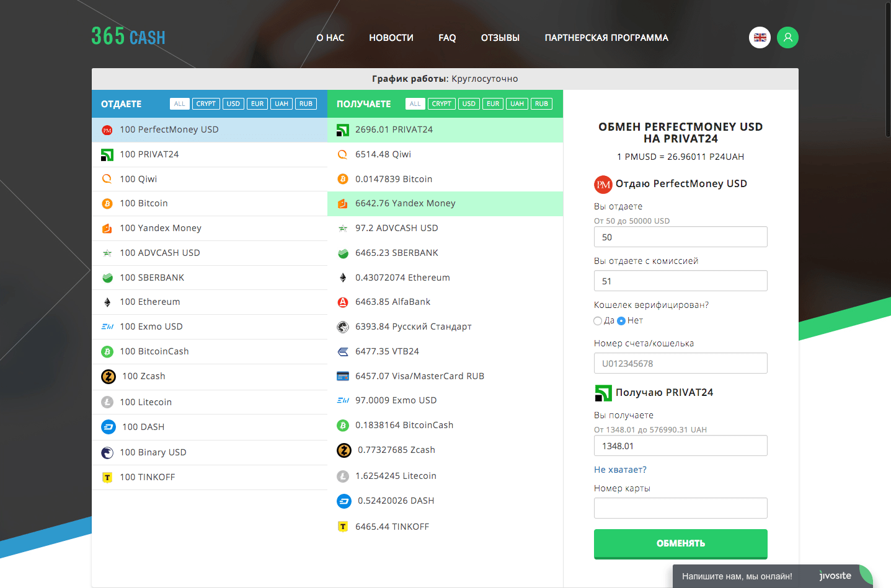The height and width of the screenshot is (588, 891).
Task: Focus the Номер карты field
Action: (681, 508)
